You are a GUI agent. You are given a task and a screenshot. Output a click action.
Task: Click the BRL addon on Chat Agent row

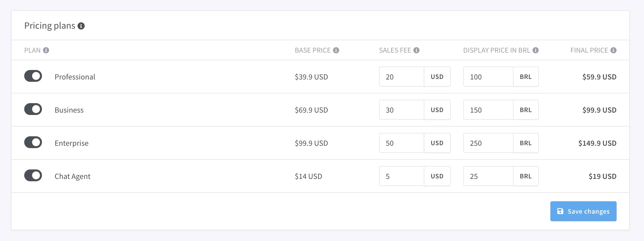tap(526, 176)
